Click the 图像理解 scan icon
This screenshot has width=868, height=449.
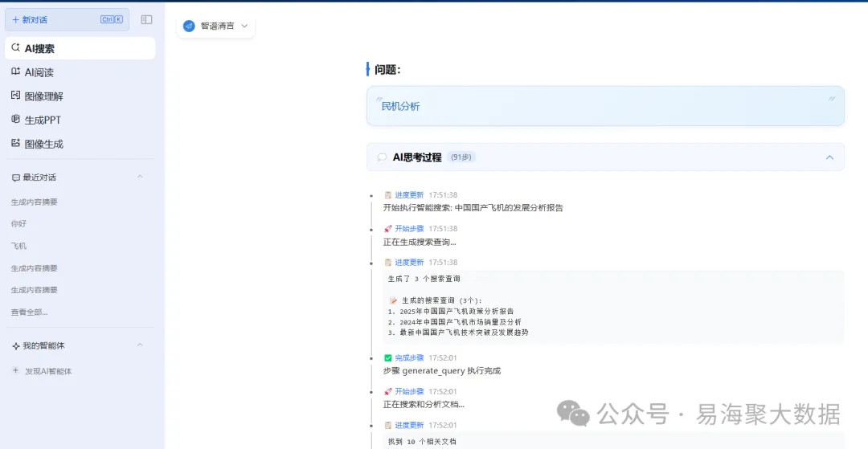(x=15, y=96)
